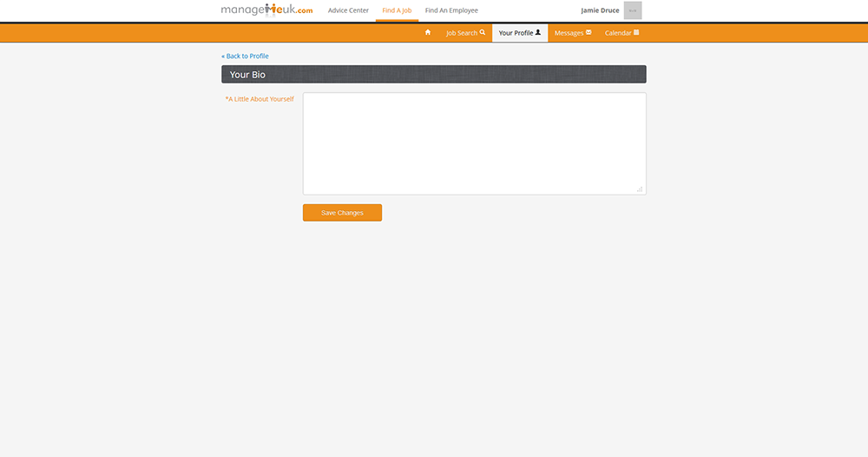
Task: Click the home icon in orange navbar
Action: coord(427,33)
